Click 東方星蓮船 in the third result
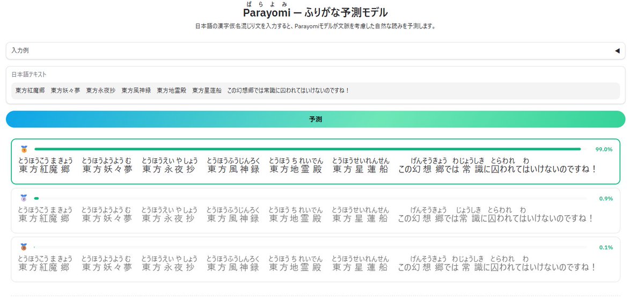Viewport: 644px width, 299px height. [x=361, y=263]
